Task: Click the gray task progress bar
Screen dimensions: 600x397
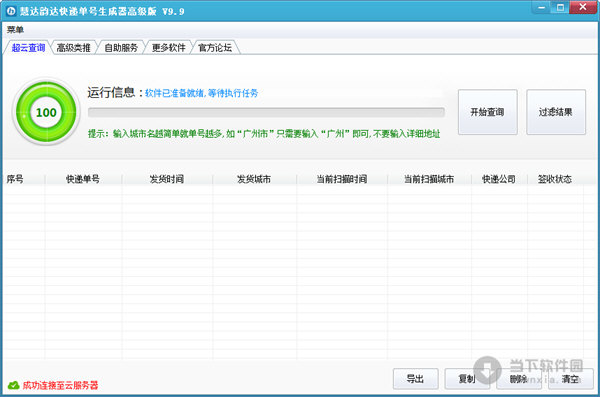Action: coord(266,112)
